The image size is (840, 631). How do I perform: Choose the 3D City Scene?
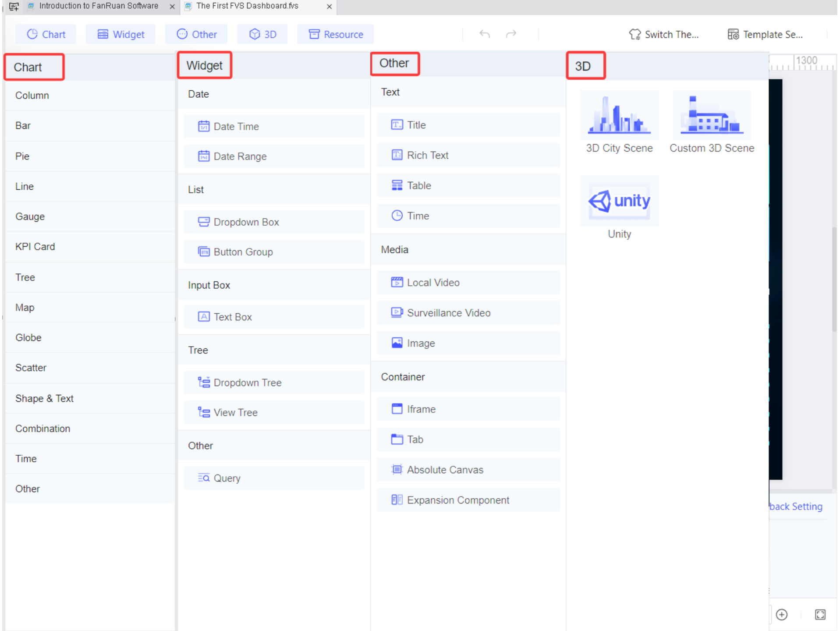[619, 115]
